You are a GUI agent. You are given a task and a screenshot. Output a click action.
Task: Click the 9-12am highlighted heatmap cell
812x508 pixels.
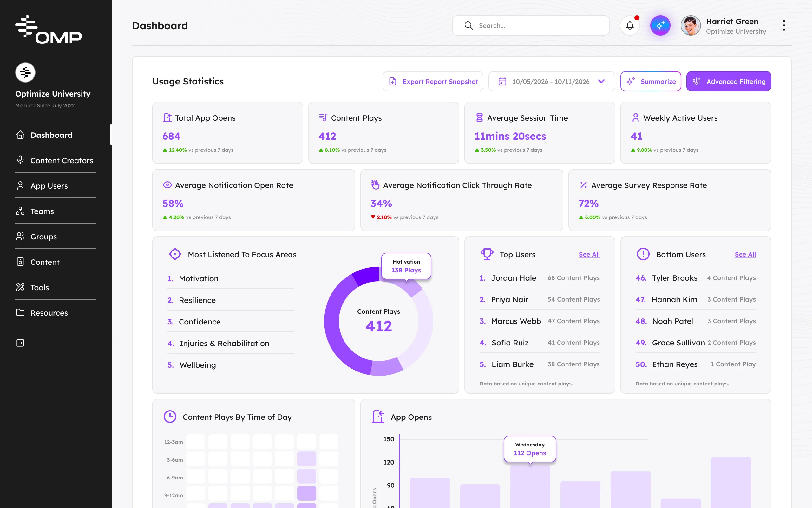[x=306, y=493]
